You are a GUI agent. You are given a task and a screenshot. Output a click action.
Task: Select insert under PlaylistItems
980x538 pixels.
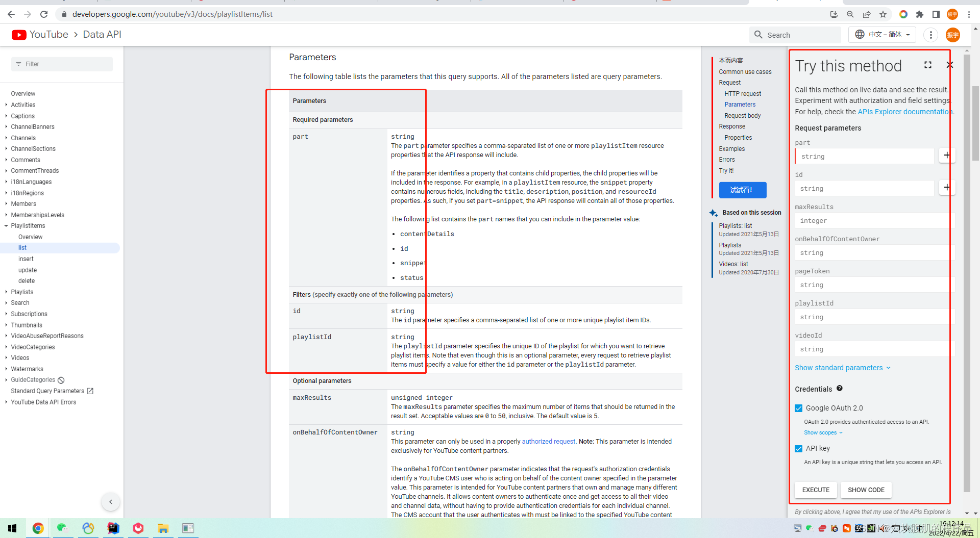(x=26, y=259)
